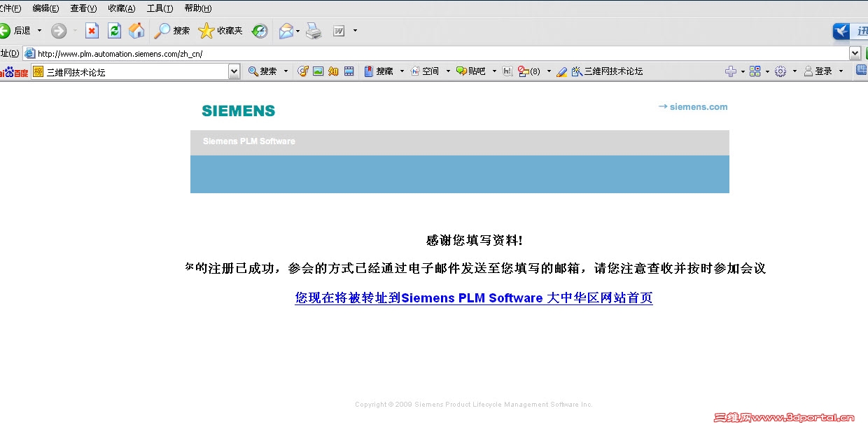Expand the Back button history dropdown

click(39, 31)
